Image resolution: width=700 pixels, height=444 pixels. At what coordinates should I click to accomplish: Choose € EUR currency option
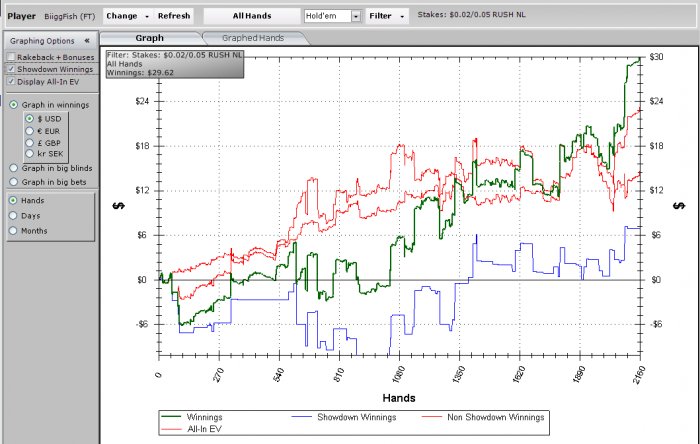point(29,131)
